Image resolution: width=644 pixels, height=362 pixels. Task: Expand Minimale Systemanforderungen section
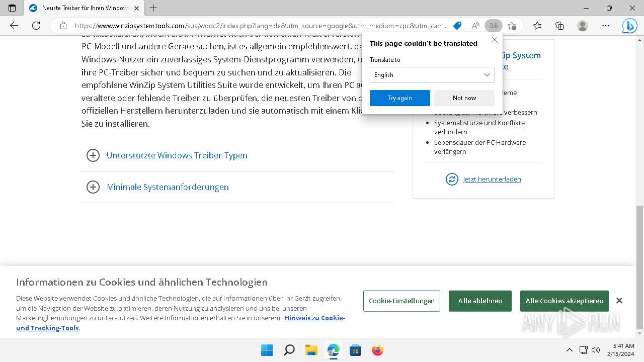pyautogui.click(x=237, y=187)
